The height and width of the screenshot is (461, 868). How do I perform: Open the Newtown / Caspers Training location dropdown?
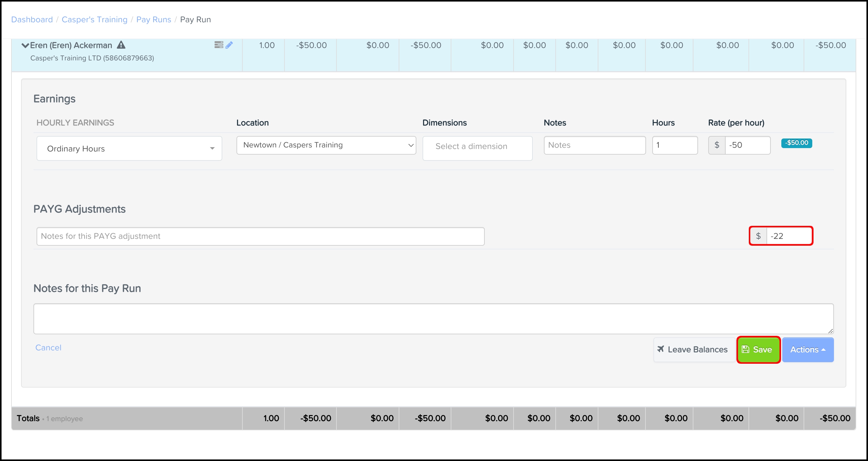(x=326, y=145)
